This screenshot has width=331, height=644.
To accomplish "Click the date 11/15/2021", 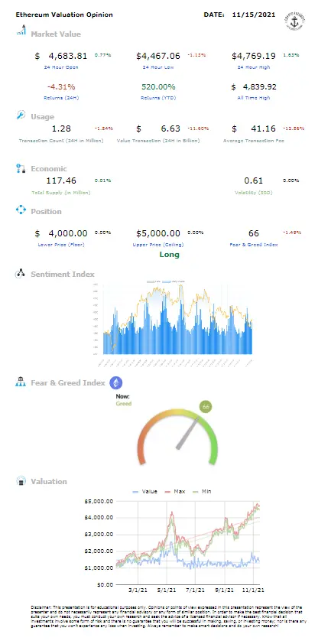I will point(252,15).
